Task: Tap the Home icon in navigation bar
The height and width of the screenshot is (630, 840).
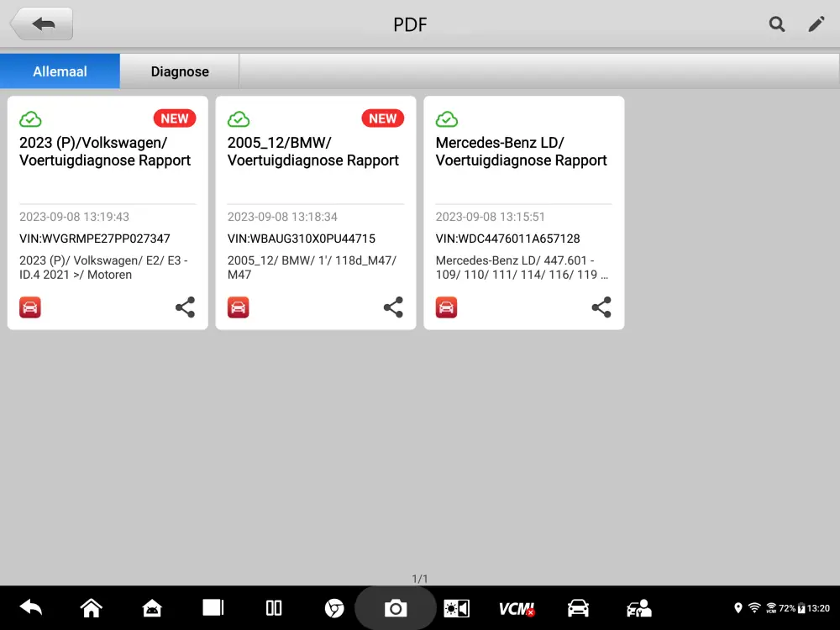Action: [91, 608]
